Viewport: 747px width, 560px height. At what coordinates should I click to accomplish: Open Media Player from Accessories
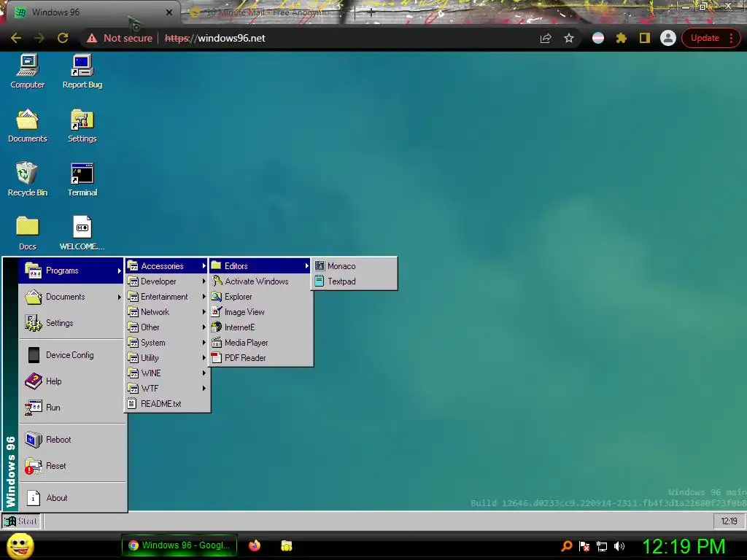click(x=261, y=343)
